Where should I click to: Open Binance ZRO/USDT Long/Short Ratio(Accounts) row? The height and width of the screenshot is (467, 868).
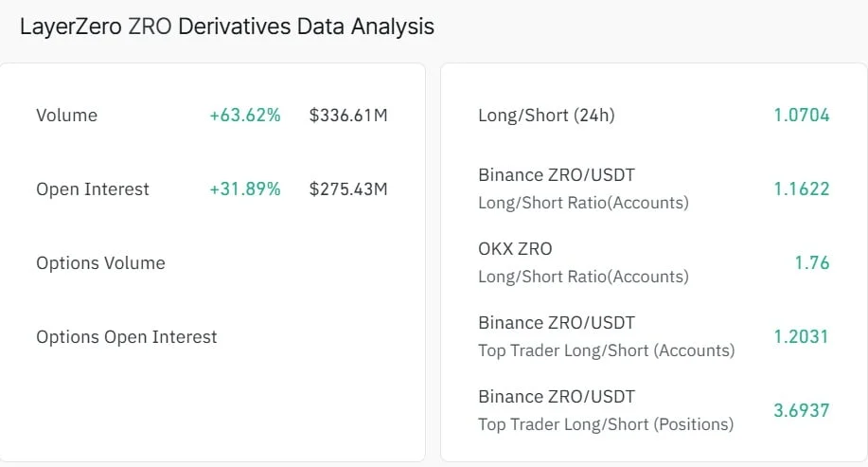click(654, 189)
